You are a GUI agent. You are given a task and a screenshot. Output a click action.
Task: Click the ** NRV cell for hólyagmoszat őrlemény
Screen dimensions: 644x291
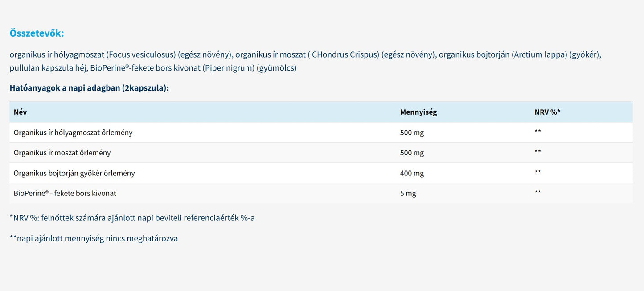point(537,132)
